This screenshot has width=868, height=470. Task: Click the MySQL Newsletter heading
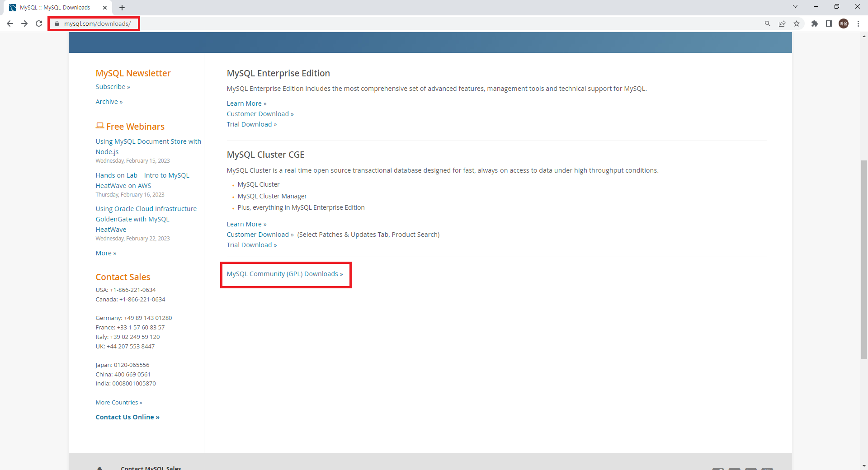click(x=133, y=73)
